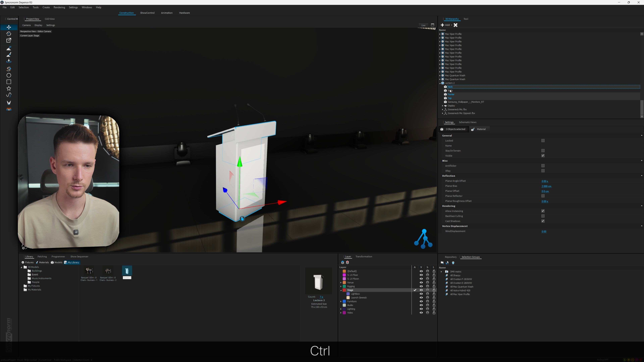This screenshot has height=362, width=644.
Task: Enable the Locked checkbox in General
Action: 543,141
